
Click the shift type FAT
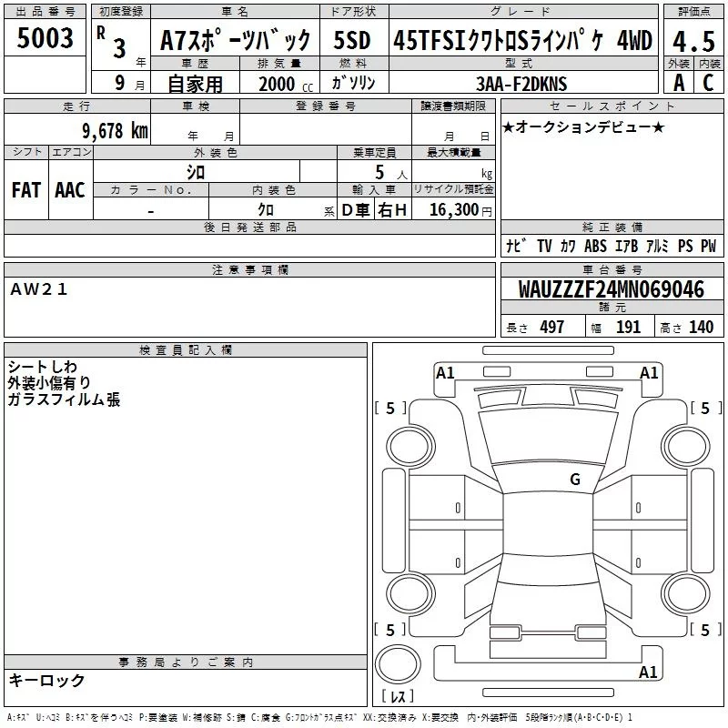pos(26,190)
